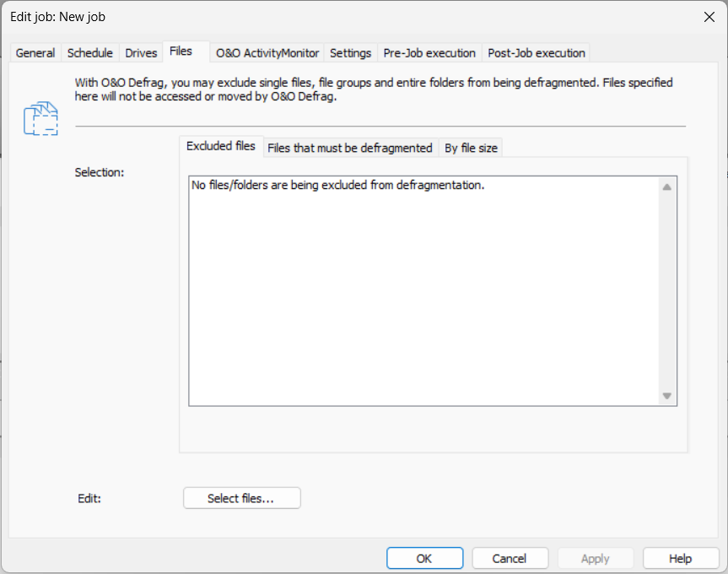The image size is (728, 574).
Task: Click the excluded files list box
Action: [x=433, y=290]
